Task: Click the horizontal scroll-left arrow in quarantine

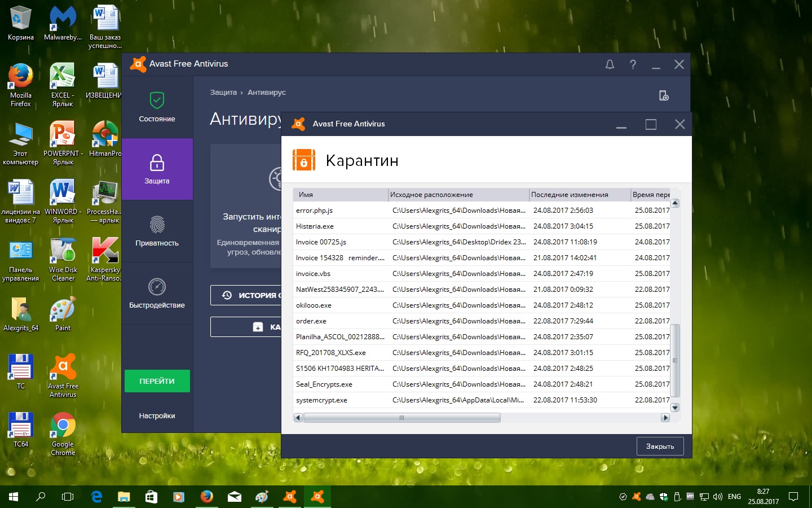Action: pyautogui.click(x=298, y=418)
